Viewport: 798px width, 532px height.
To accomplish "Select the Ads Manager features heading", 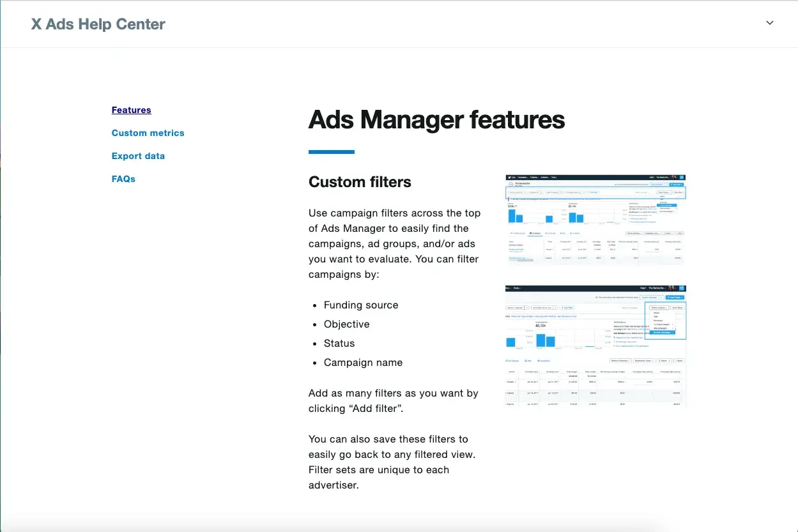I will coord(436,120).
